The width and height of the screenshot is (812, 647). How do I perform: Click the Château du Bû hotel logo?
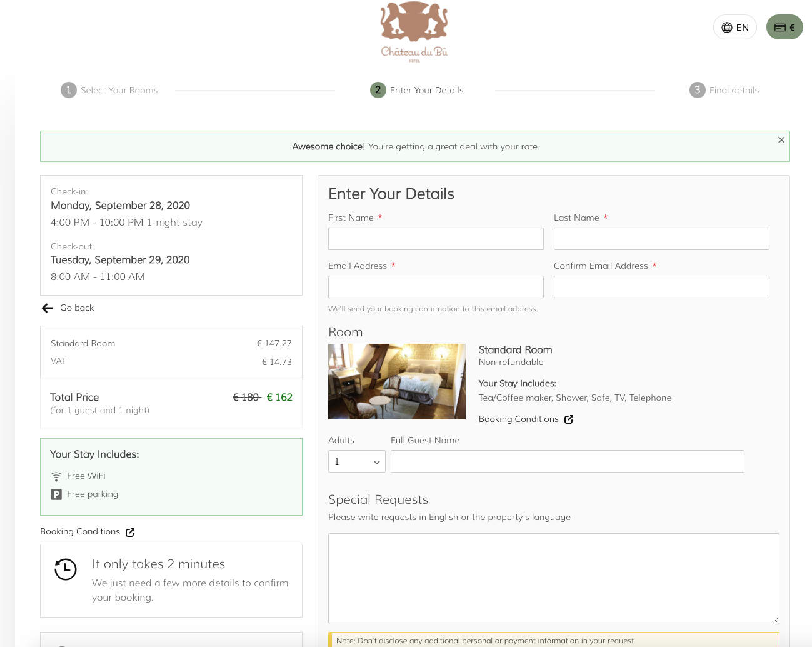(413, 31)
